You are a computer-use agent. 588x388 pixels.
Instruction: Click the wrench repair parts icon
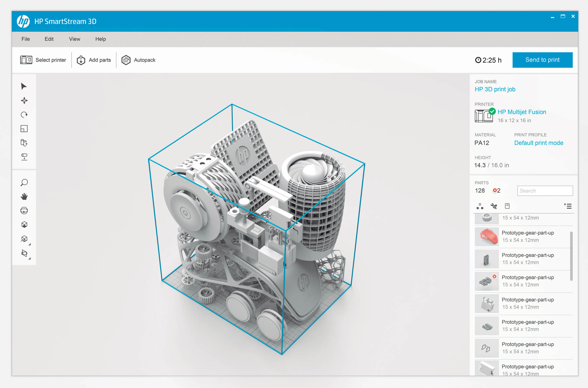(494, 206)
